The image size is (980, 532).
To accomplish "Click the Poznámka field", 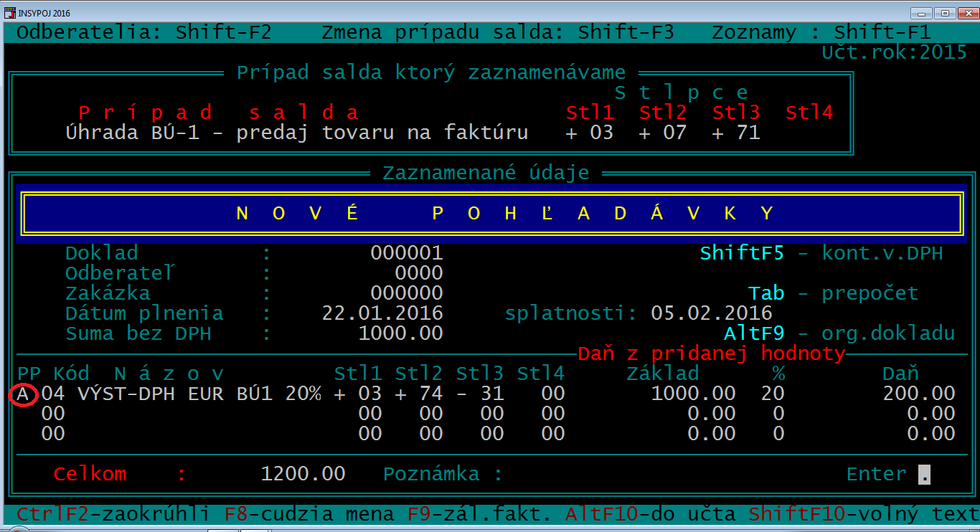I will point(443,474).
